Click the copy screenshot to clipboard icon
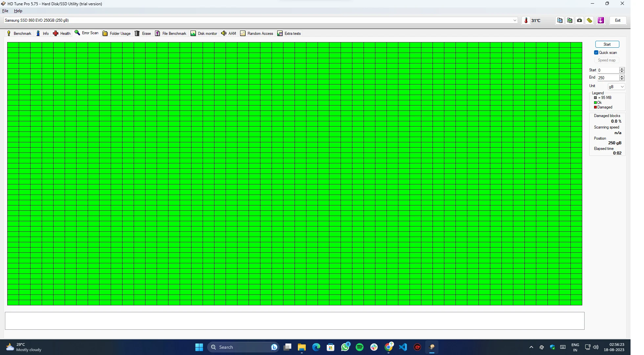644x355 pixels. (x=569, y=20)
